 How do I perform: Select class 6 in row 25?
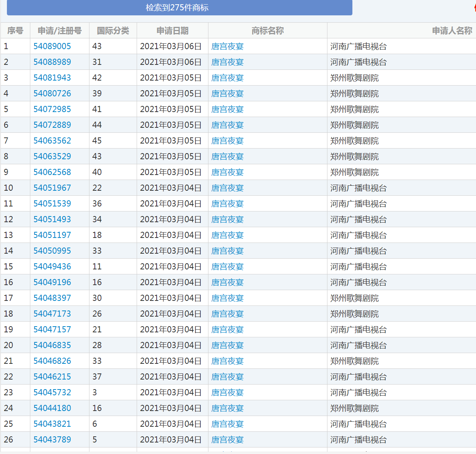pyautogui.click(x=95, y=424)
